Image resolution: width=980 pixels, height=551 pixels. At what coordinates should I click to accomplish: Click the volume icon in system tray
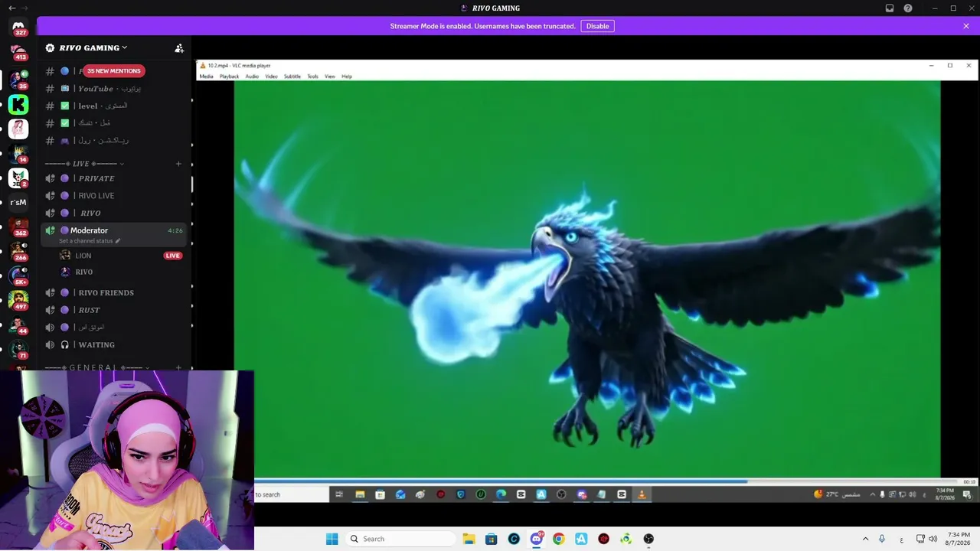[x=933, y=539]
